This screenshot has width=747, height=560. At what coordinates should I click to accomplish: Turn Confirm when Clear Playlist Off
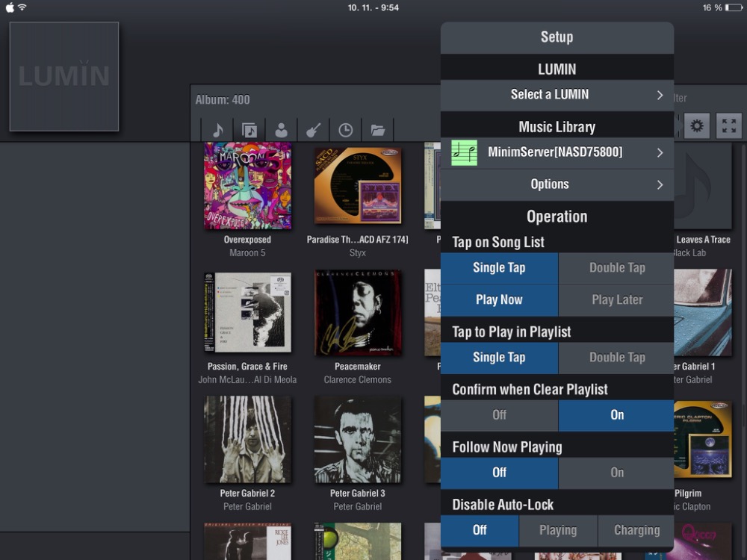click(x=499, y=415)
